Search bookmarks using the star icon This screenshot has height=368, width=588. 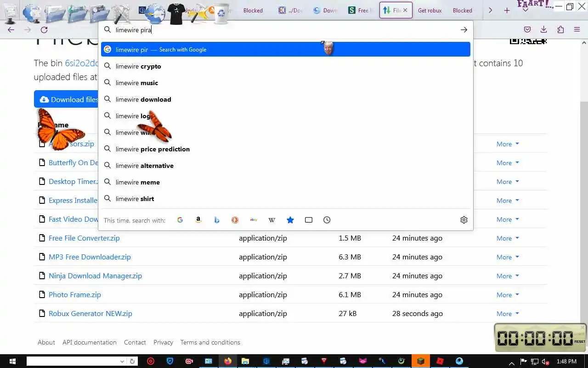[x=290, y=220]
